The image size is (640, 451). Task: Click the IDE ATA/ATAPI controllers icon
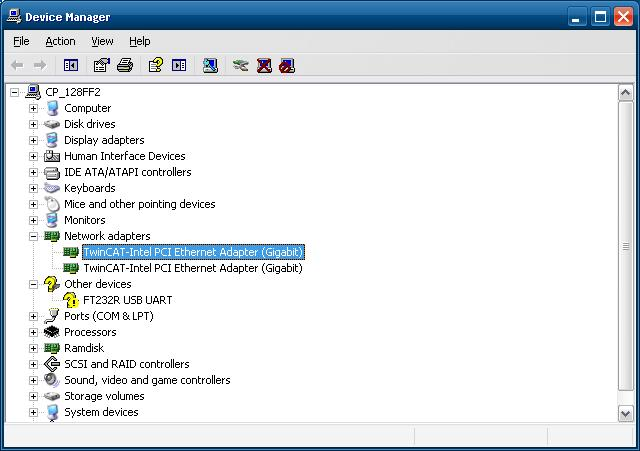(52, 172)
